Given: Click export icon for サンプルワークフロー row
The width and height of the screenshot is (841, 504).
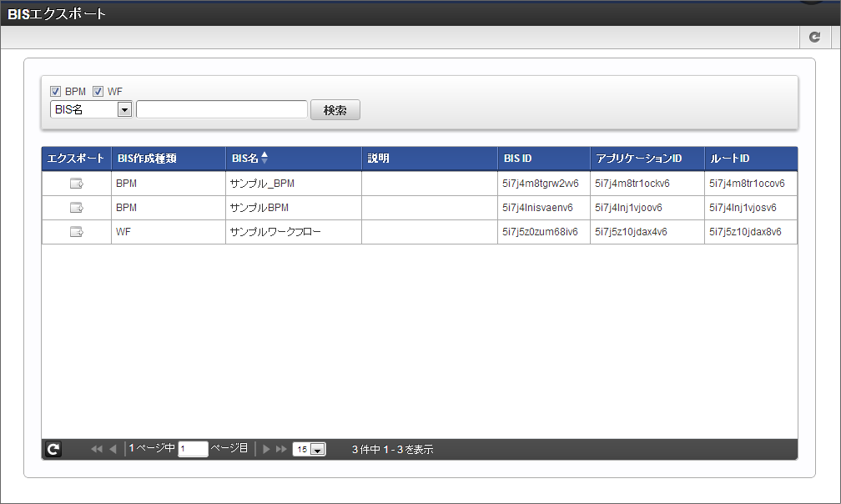Looking at the screenshot, I should (x=77, y=232).
